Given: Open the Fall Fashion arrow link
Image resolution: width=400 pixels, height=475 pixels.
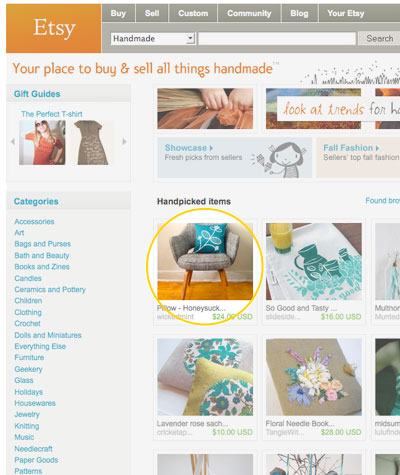Looking at the screenshot, I should [351, 148].
